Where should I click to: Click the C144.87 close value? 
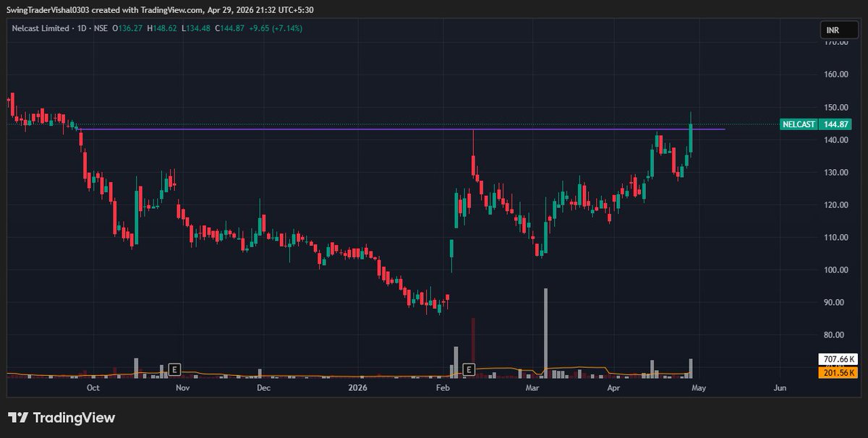tap(231, 28)
